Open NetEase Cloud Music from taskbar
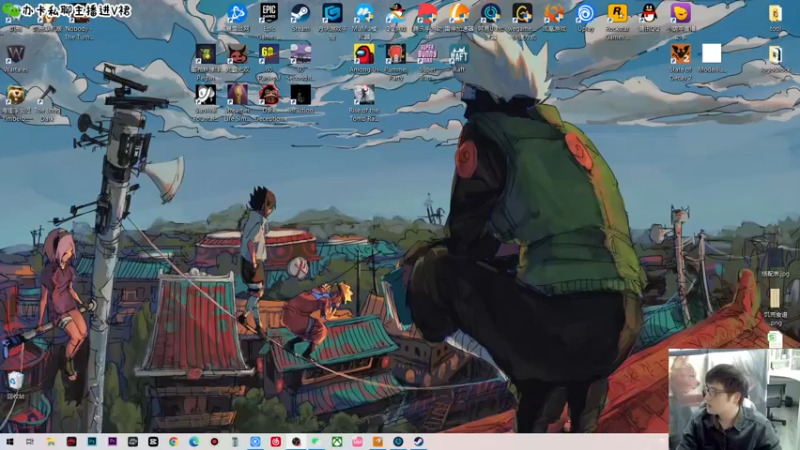The image size is (800, 450). point(276,442)
